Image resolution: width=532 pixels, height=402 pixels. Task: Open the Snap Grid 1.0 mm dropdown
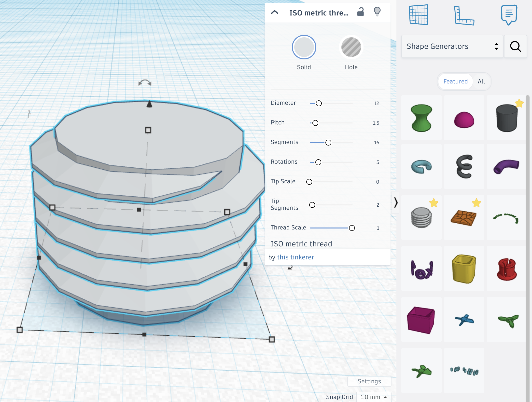click(374, 397)
